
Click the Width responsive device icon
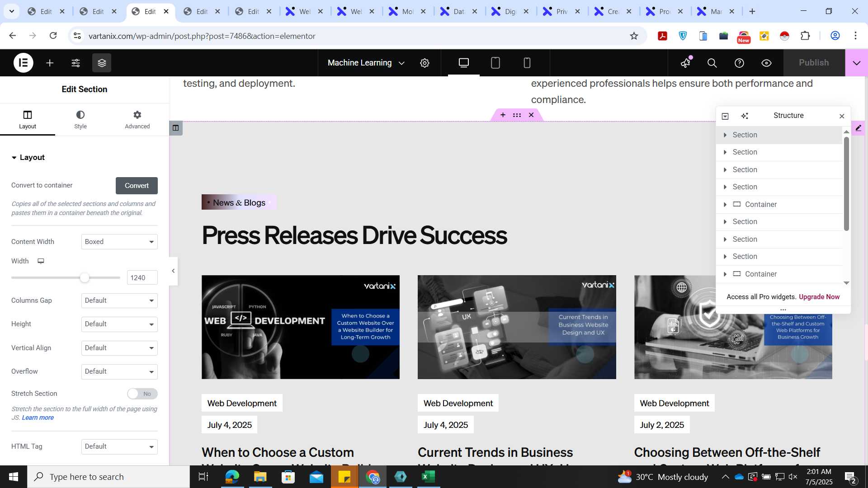click(x=41, y=261)
